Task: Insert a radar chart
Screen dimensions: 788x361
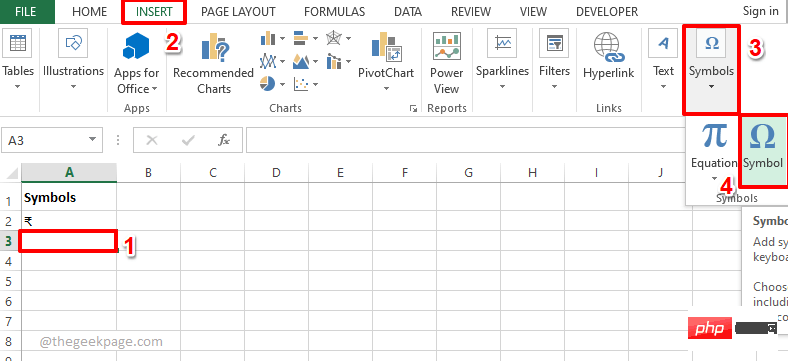Action: point(334,38)
